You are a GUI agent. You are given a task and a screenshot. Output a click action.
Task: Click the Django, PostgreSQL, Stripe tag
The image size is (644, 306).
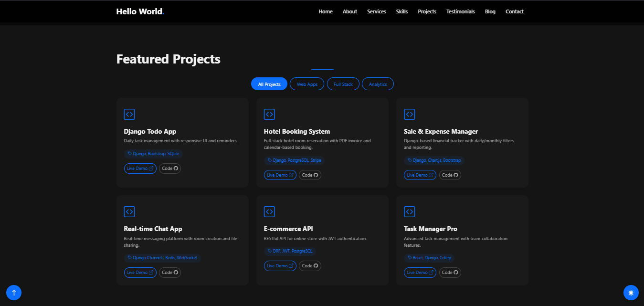294,160
